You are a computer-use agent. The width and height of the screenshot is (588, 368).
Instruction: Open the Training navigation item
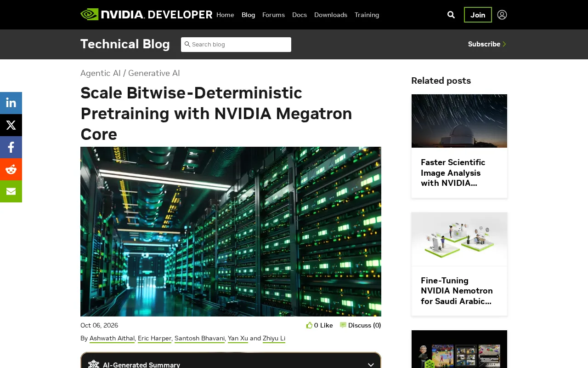pyautogui.click(x=367, y=15)
